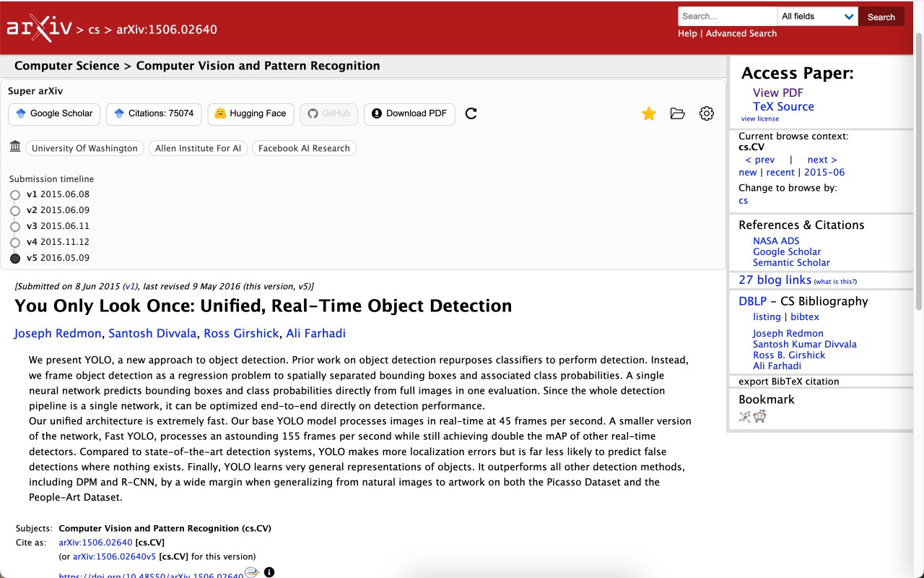
Task: Open Advanced Search link
Action: [x=741, y=33]
